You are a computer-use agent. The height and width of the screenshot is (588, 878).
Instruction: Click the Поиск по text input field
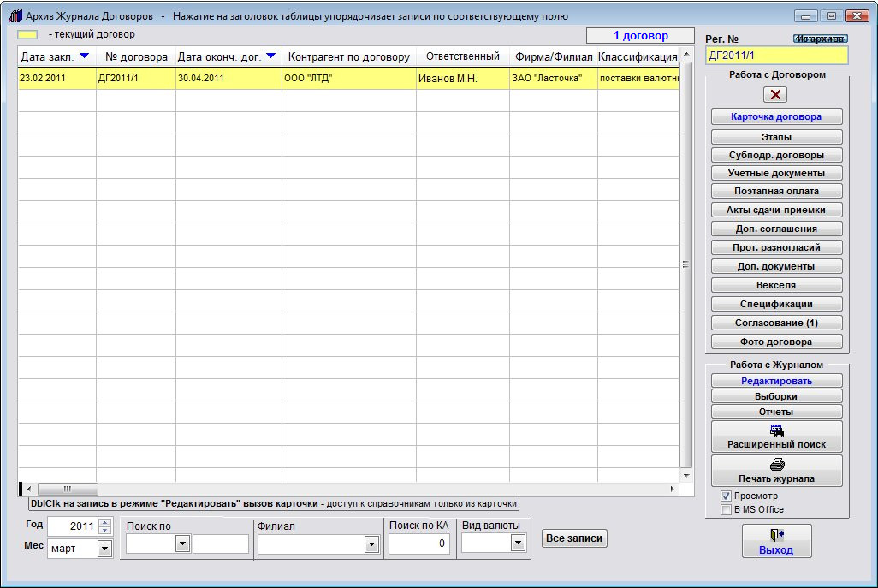point(221,543)
